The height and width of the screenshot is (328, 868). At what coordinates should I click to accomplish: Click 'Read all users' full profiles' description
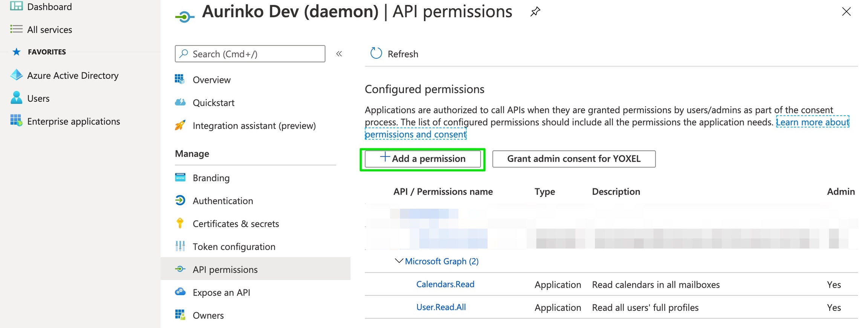645,307
